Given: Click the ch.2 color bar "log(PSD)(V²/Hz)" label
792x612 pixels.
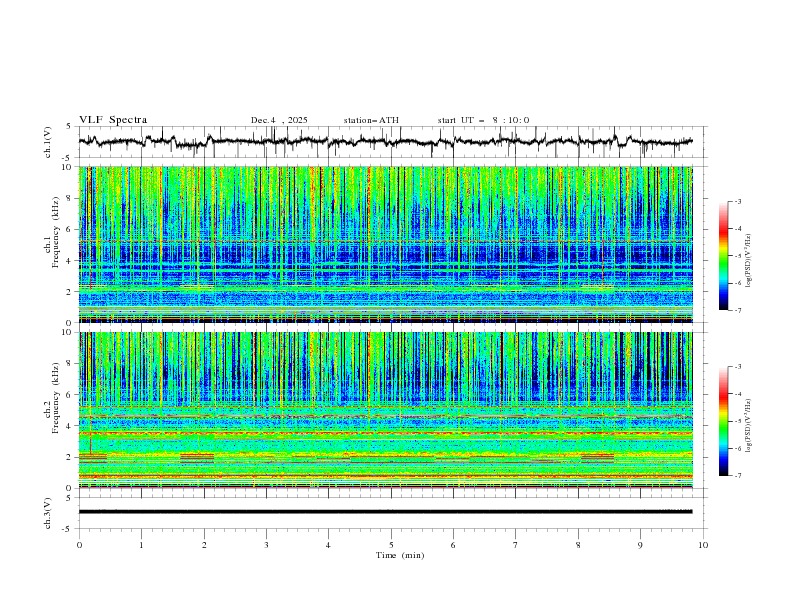Looking at the screenshot, I should point(749,425).
